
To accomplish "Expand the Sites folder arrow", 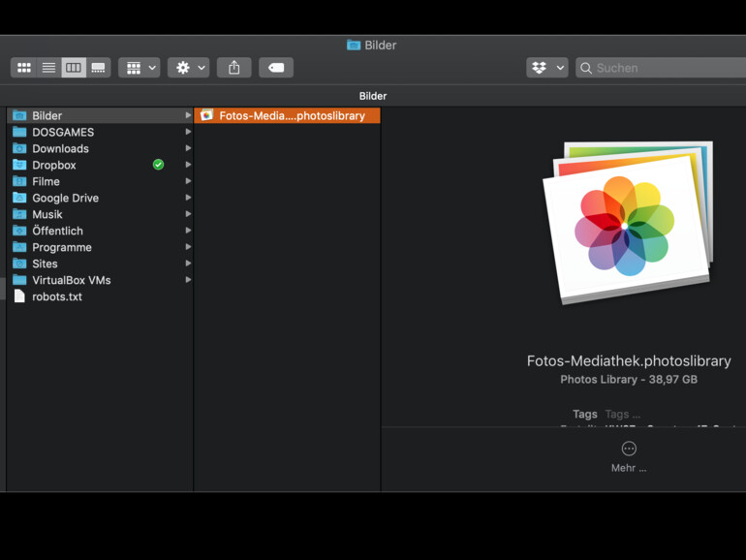I will pos(188,264).
